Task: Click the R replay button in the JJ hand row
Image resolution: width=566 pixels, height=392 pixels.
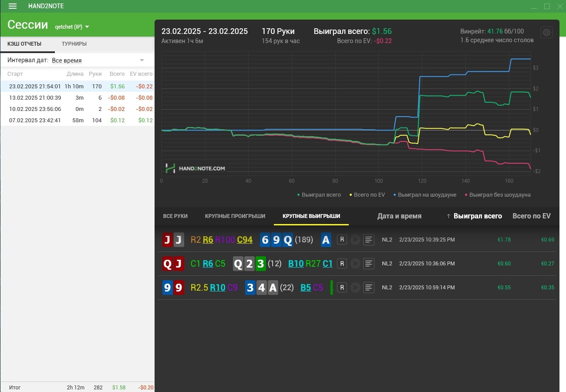Action: click(342, 239)
